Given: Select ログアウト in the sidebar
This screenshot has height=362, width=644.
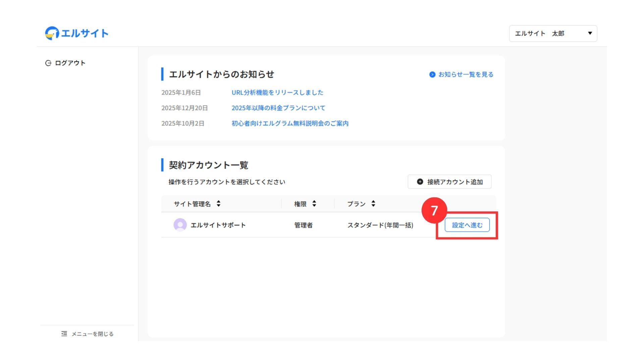Looking at the screenshot, I should coord(70,63).
